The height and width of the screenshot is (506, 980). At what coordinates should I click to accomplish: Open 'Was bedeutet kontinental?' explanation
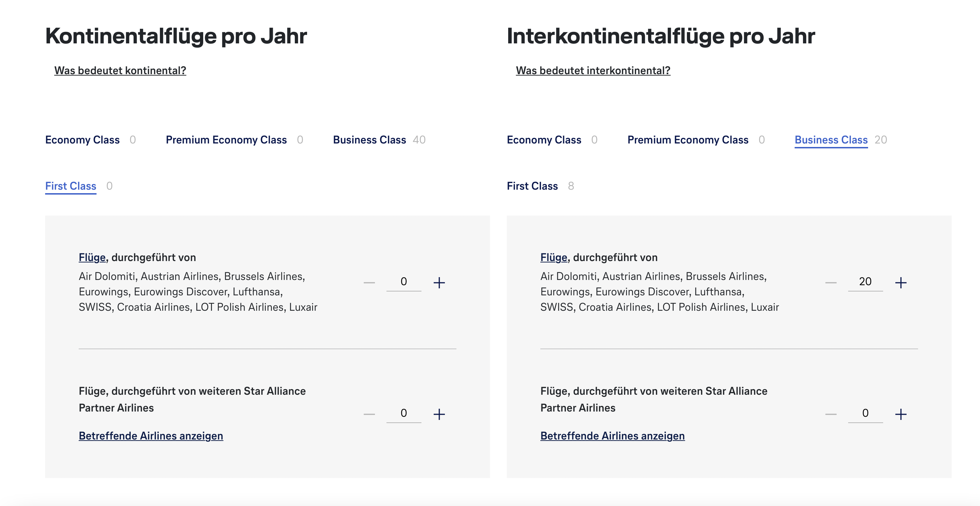(x=120, y=70)
